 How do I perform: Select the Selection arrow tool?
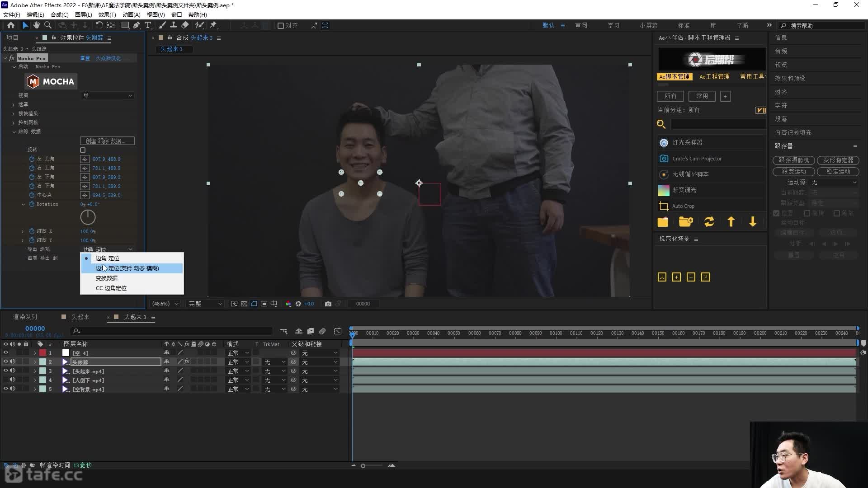25,25
